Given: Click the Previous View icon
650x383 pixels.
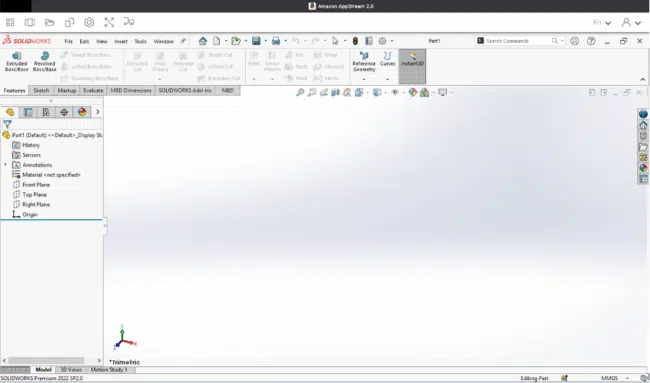Looking at the screenshot, I should (x=324, y=92).
